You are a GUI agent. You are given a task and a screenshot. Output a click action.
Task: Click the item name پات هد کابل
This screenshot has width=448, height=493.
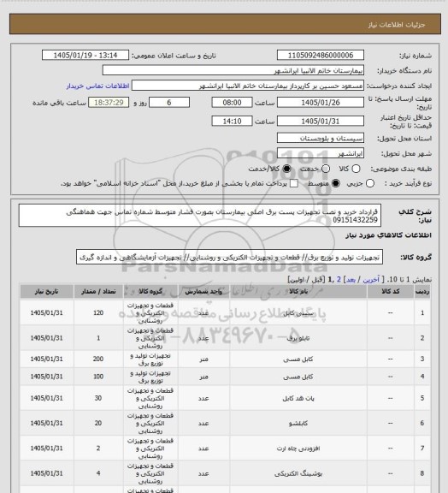coord(298,398)
